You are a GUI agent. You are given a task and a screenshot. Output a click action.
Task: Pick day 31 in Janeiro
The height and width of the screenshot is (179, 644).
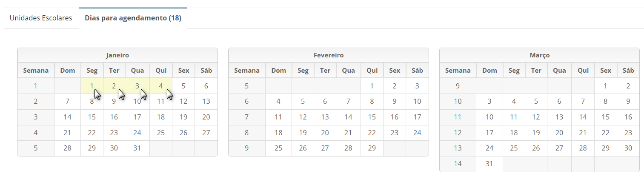pyautogui.click(x=137, y=148)
